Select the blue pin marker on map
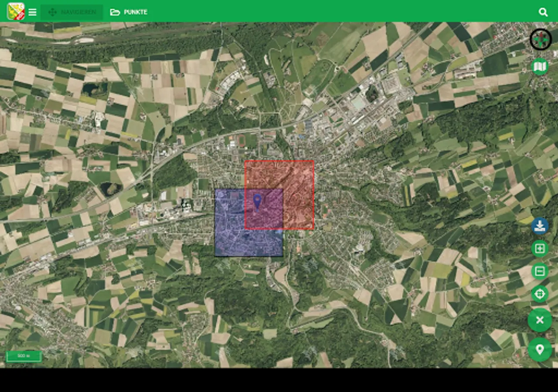Image resolution: width=558 pixels, height=392 pixels. click(x=257, y=202)
